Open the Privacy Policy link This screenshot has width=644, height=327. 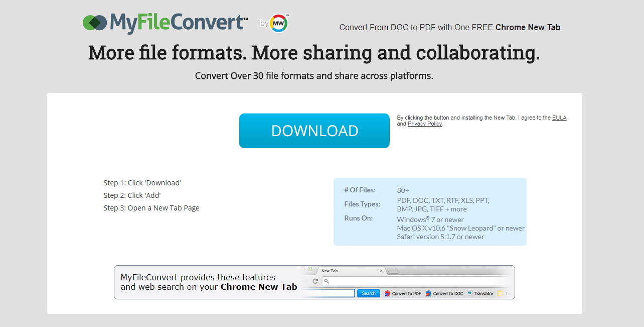tap(425, 124)
